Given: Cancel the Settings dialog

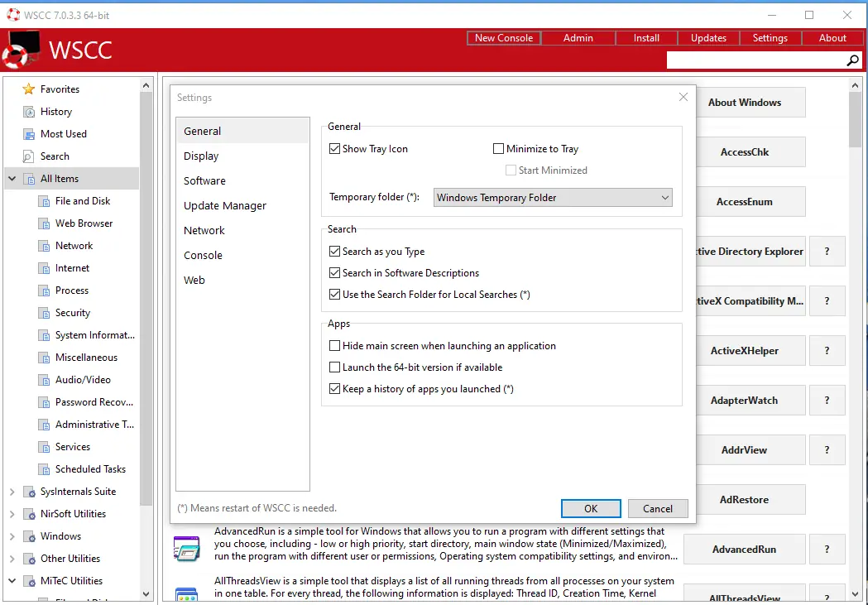Looking at the screenshot, I should (x=658, y=509).
